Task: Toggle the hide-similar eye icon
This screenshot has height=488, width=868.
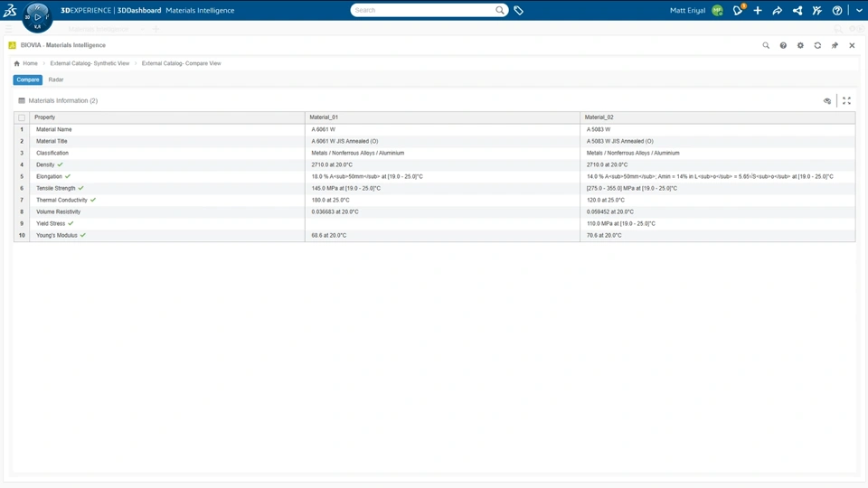Action: point(827,100)
